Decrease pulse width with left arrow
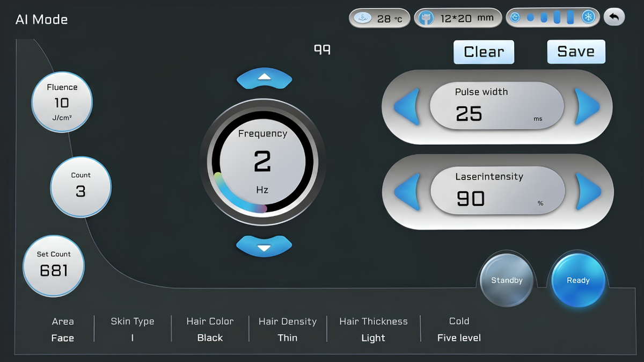 (x=407, y=106)
